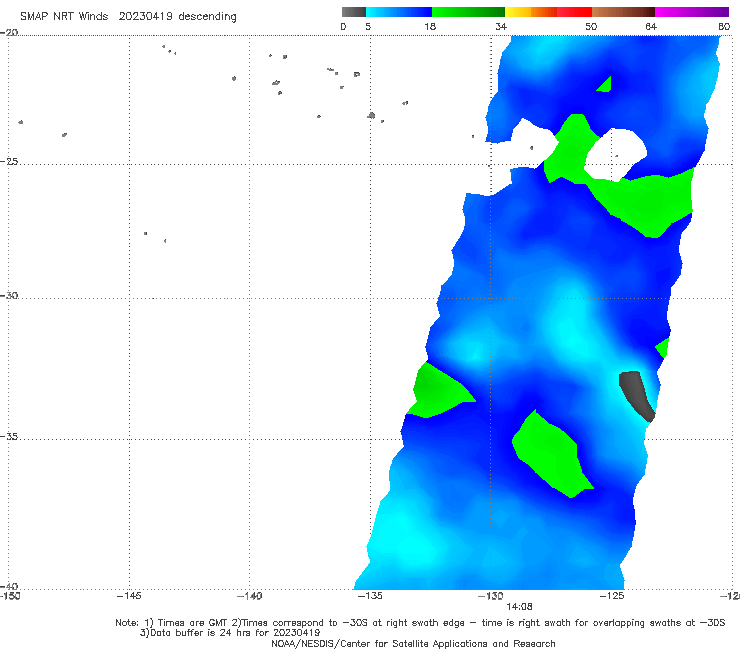Click the title 'SMAP NRT Winds 20230419 descending'
The width and height of the screenshot is (740, 650).
128,17
